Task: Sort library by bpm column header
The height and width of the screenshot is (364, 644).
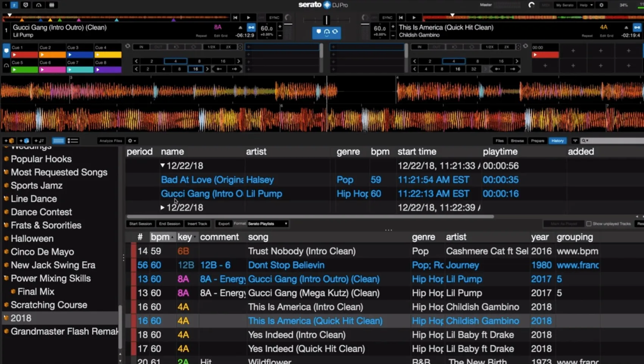Action: [x=162, y=237]
